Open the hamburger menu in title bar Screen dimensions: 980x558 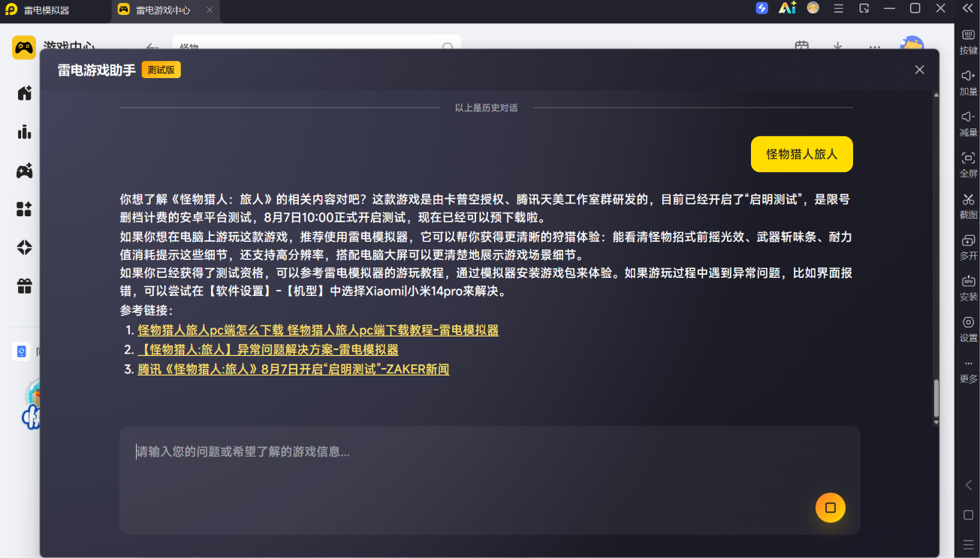[x=839, y=8]
